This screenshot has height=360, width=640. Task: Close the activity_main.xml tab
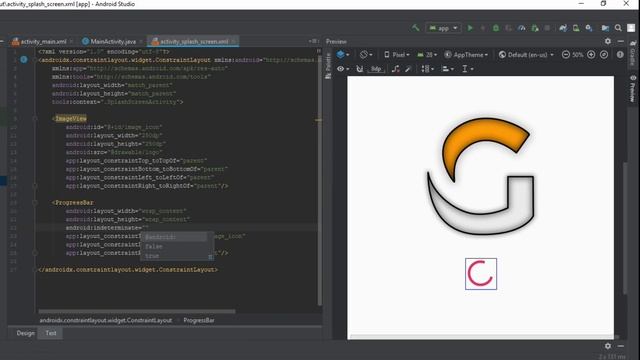point(71,41)
